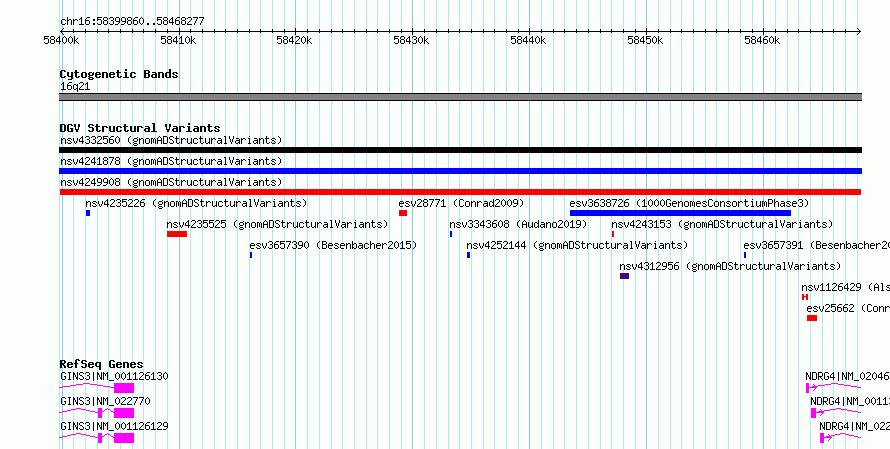Click the 58440k scale label

pos(528,40)
